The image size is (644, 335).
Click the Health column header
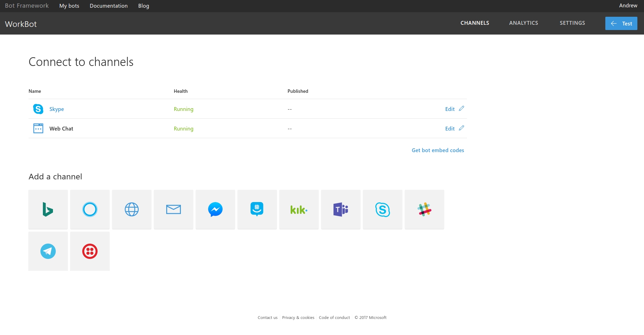point(181,91)
